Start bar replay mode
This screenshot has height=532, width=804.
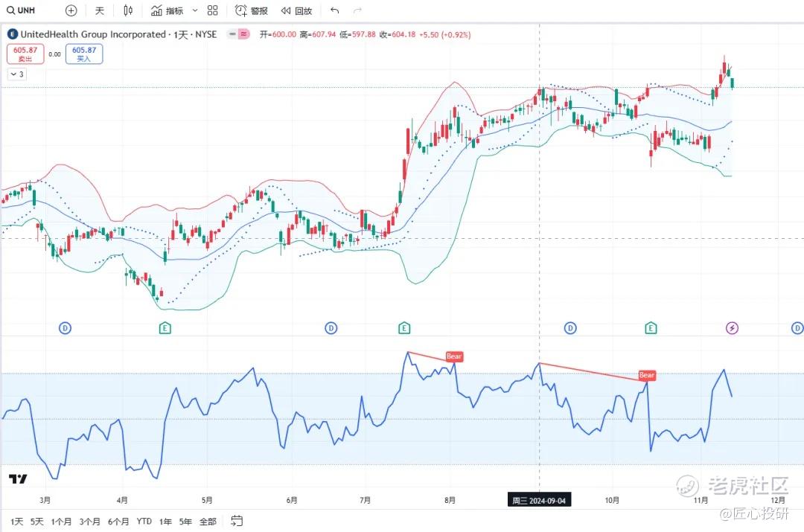(297, 10)
